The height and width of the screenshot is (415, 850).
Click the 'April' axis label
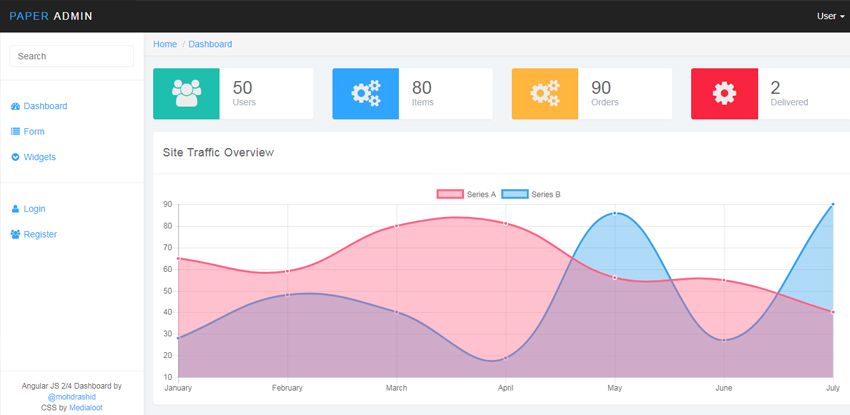(x=506, y=388)
